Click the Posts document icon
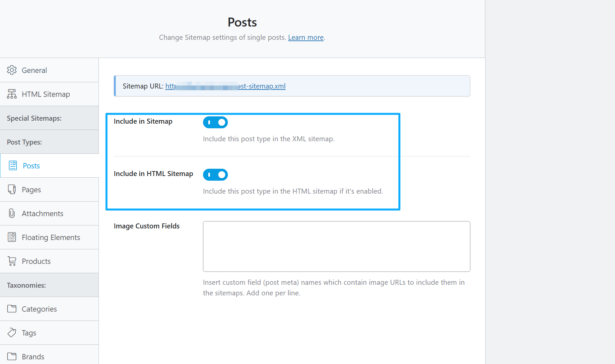The image size is (615, 364). click(x=13, y=165)
